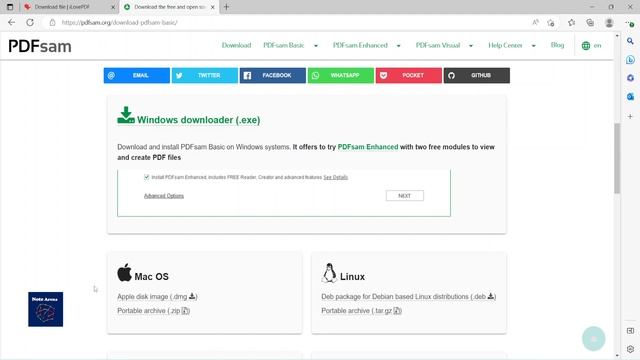Reload the page with refresh icon

[30, 22]
